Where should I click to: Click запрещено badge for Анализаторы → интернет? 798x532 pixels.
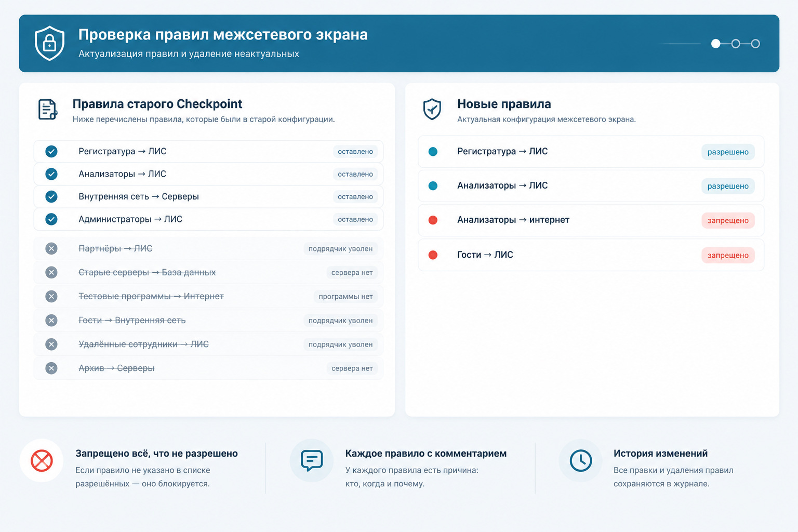click(x=728, y=220)
